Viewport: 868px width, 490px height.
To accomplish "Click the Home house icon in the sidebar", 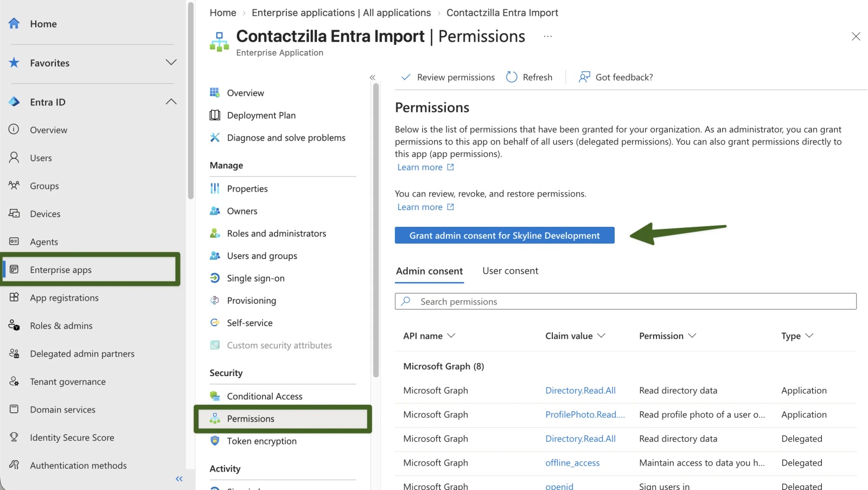I will (x=14, y=23).
